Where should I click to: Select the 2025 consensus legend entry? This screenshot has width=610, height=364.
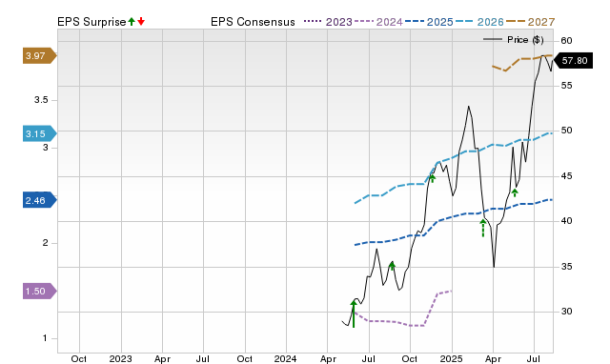tap(429, 22)
